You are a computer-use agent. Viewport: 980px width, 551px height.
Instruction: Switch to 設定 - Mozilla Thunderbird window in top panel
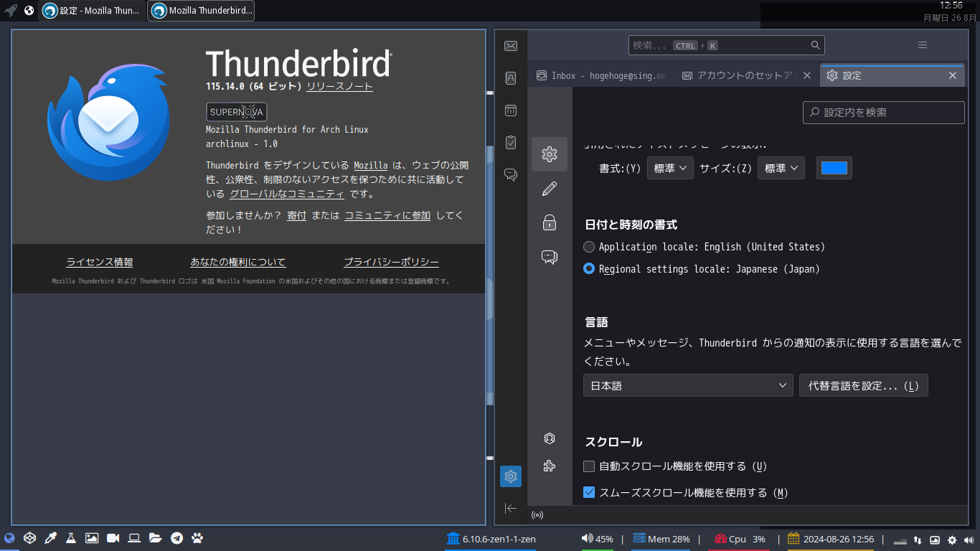93,11
